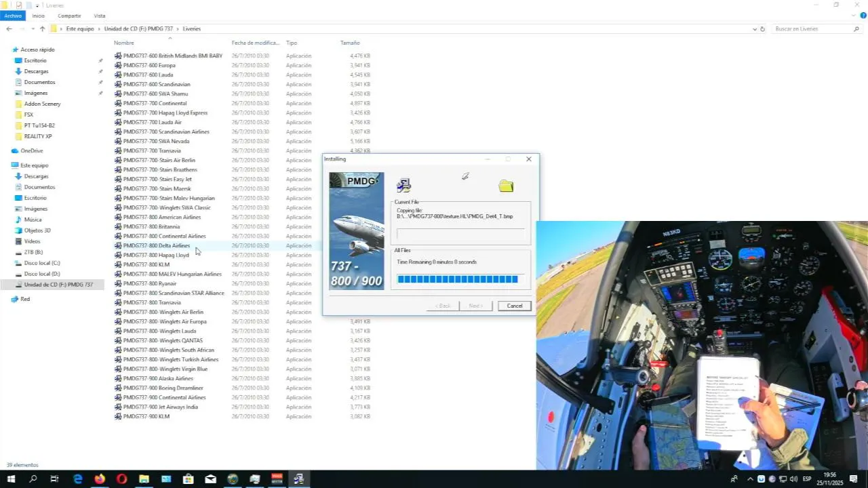
Task: Open the Start menu on the taskbar
Action: [x=11, y=479]
